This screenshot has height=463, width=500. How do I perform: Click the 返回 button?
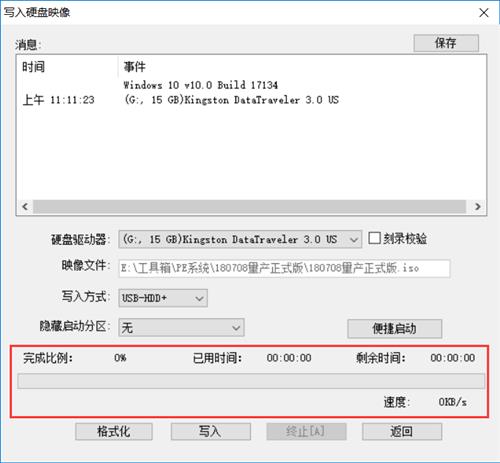[402, 432]
